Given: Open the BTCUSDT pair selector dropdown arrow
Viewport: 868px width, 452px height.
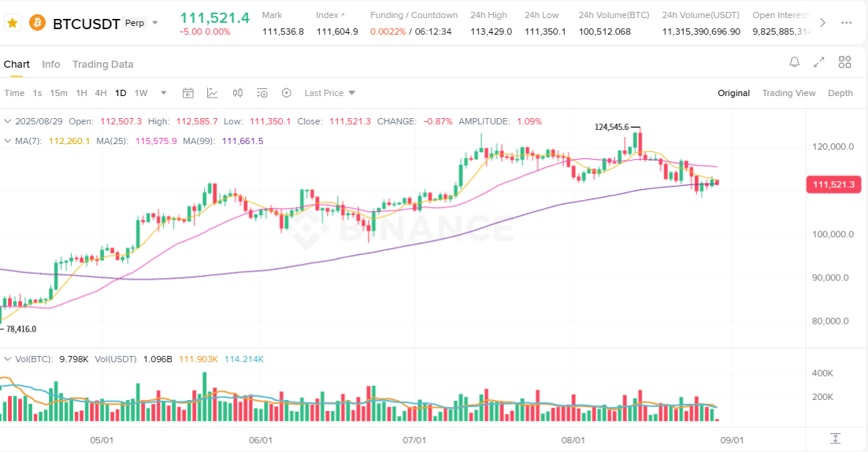Looking at the screenshot, I should pyautogui.click(x=155, y=24).
